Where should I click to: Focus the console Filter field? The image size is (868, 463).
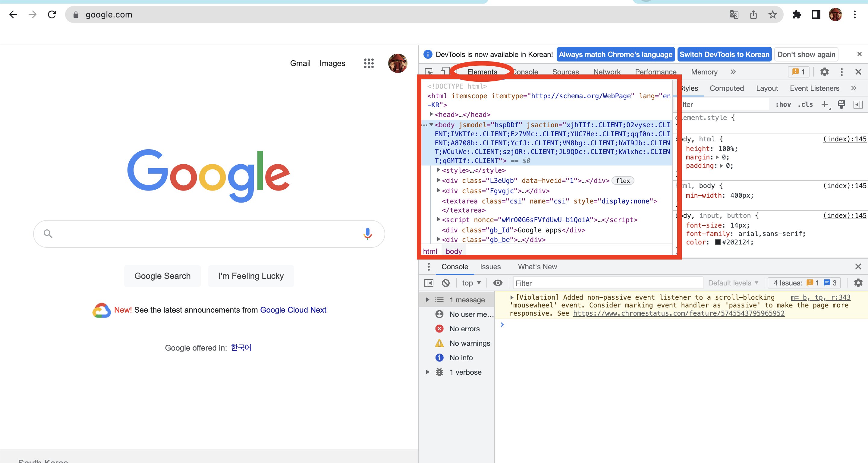coord(608,283)
